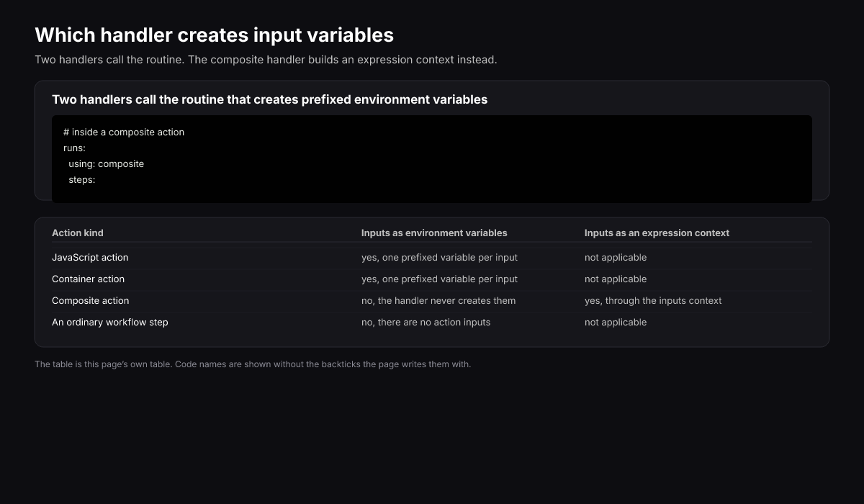Click the cell "no, the handler never creates them"
This screenshot has height=504, width=864.
[438, 300]
